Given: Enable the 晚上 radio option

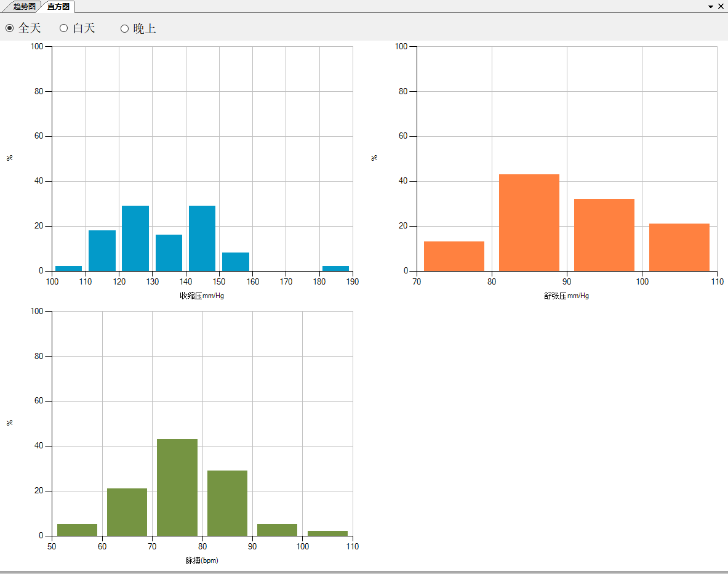Looking at the screenshot, I should click(124, 28).
